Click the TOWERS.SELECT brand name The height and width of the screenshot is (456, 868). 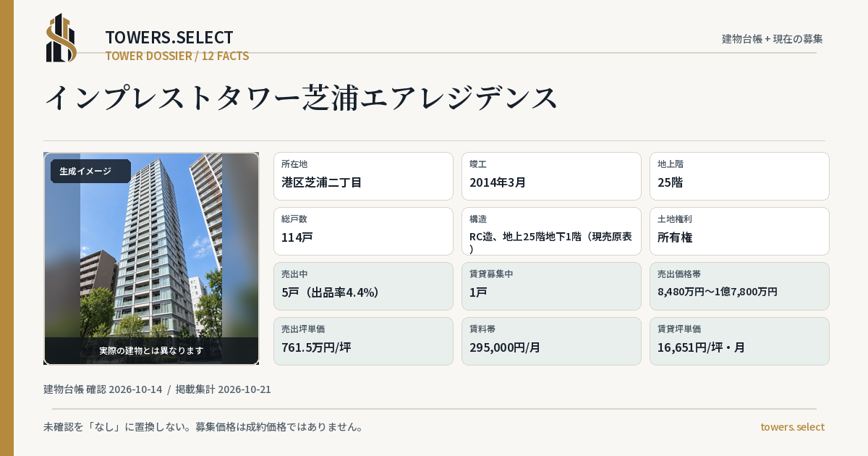pyautogui.click(x=169, y=38)
